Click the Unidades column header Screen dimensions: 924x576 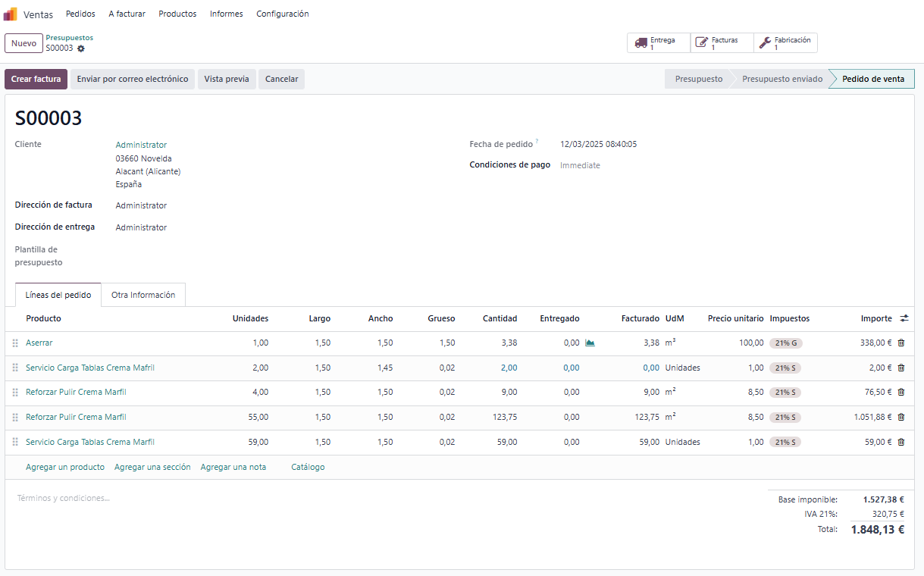[250, 318]
